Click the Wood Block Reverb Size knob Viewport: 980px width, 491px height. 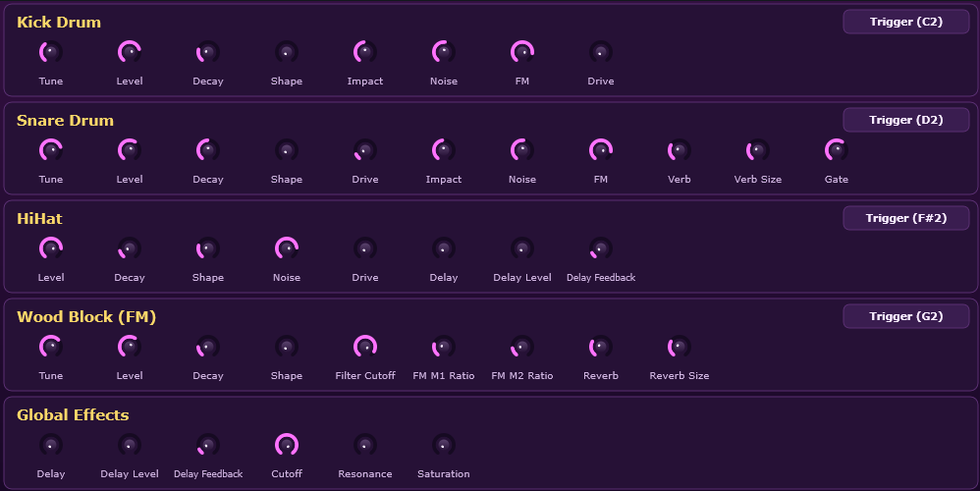[680, 346]
